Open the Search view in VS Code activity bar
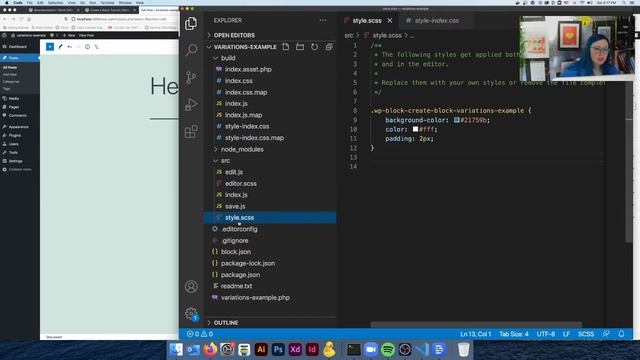 pyautogui.click(x=191, y=50)
